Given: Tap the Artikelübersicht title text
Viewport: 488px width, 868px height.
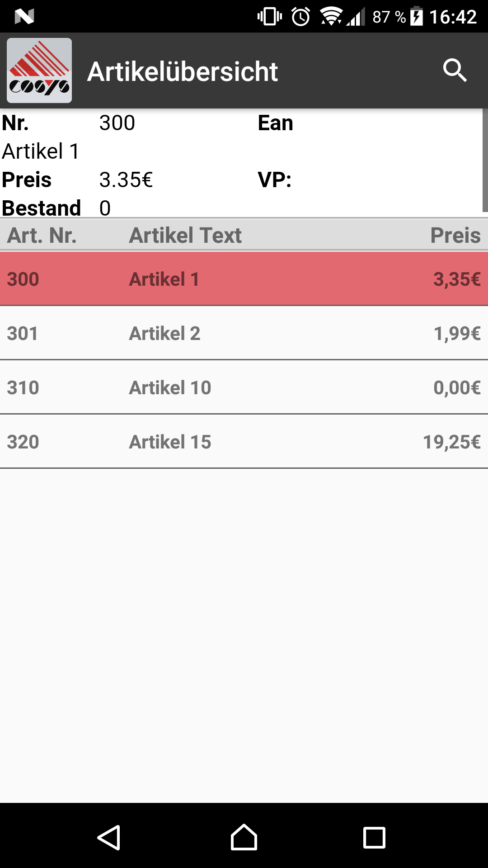Looking at the screenshot, I should pos(183,71).
